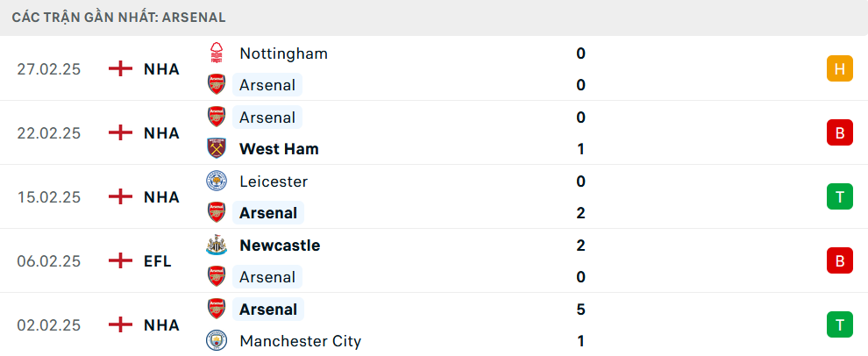868x356 pixels.
Task: Click the orange H draw result badge
Action: coord(839,69)
